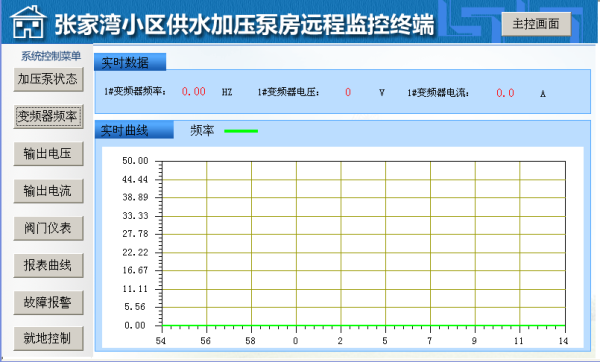The height and width of the screenshot is (362, 600).
Task: Click the 14 x-axis time label
Action: (x=563, y=341)
